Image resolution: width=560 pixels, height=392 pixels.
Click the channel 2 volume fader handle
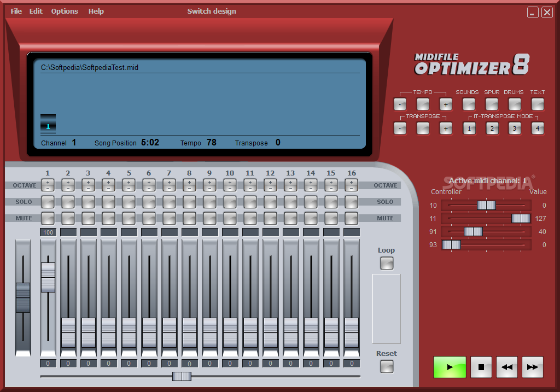68,333
